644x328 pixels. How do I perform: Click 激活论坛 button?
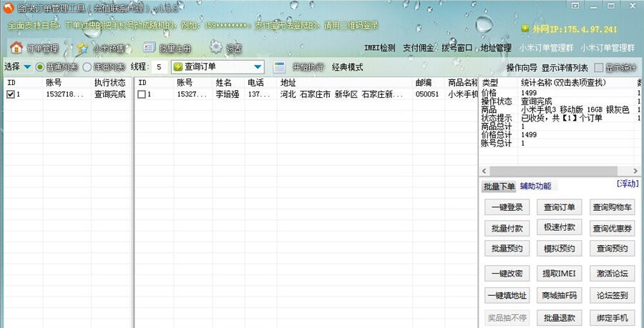coord(613,274)
